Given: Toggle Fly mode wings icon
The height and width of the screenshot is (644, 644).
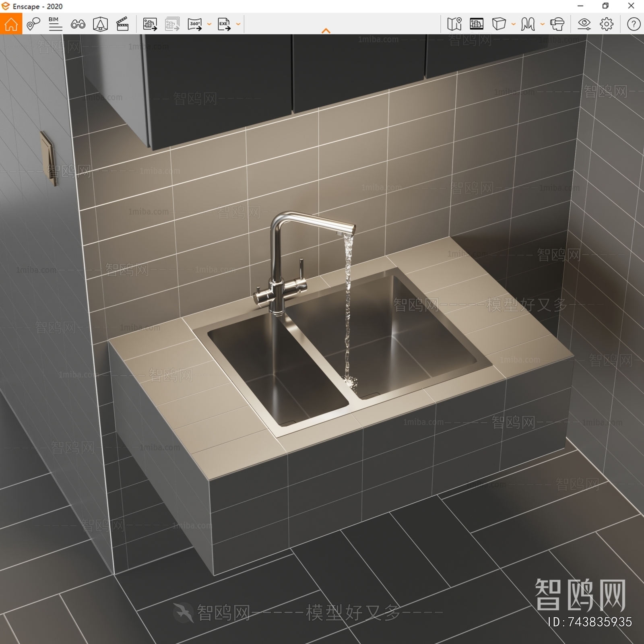Looking at the screenshot, I should click(x=528, y=24).
